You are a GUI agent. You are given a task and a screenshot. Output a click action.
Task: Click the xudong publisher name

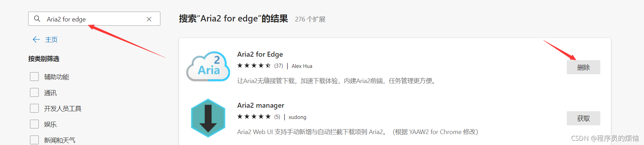click(297, 117)
